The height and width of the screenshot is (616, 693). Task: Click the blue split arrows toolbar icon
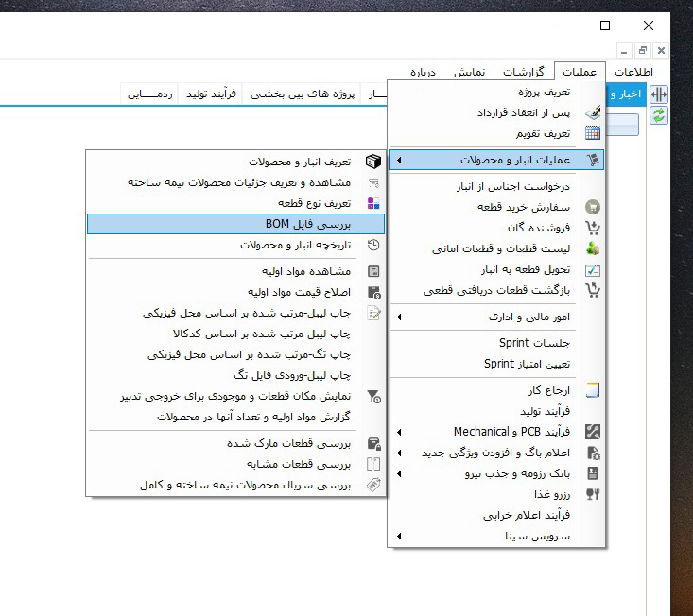[659, 94]
